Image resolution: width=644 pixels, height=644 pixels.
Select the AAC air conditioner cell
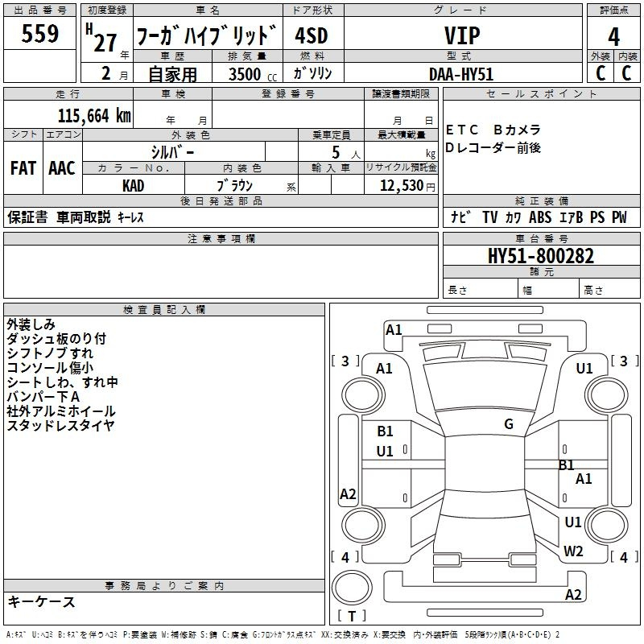pyautogui.click(x=62, y=168)
